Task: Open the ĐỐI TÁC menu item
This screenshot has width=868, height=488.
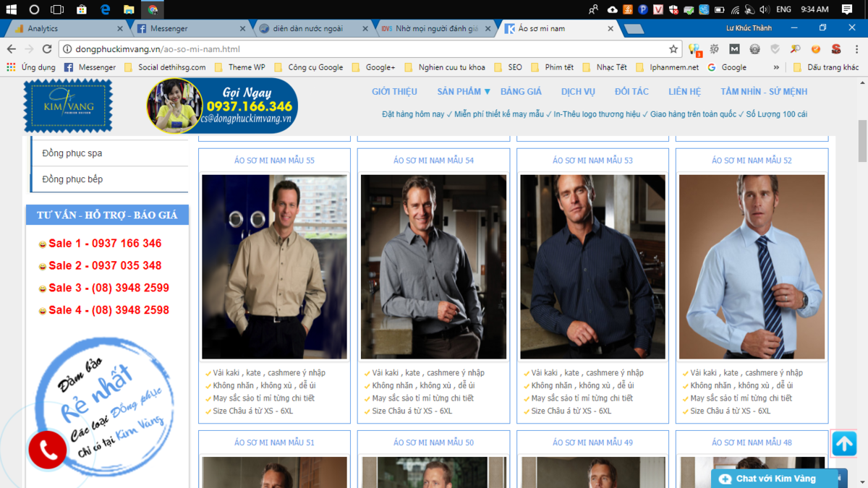Action: coord(631,92)
